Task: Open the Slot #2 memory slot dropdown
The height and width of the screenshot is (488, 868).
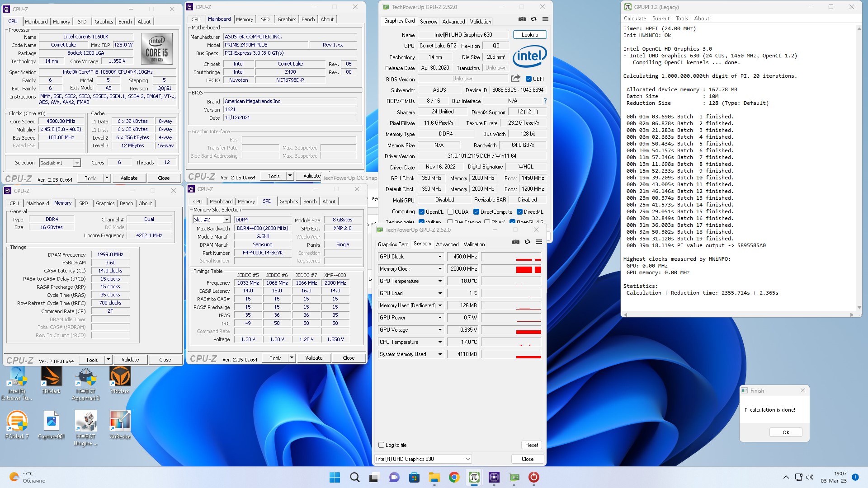Action: coord(212,220)
